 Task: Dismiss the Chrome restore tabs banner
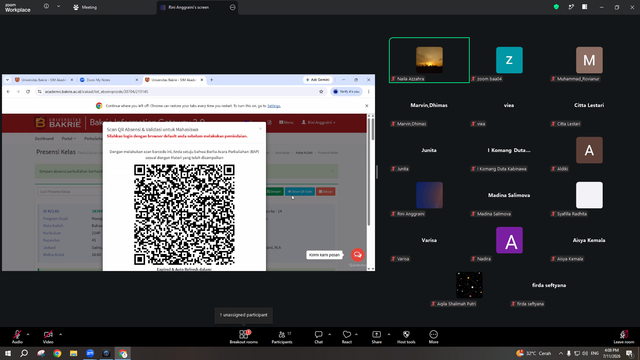point(367,106)
